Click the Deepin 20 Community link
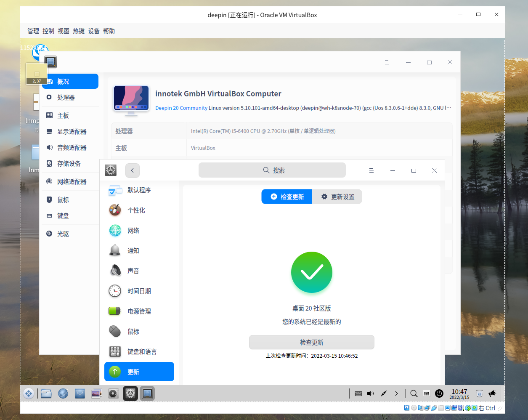Viewport: 528px width, 420px height. tap(181, 108)
